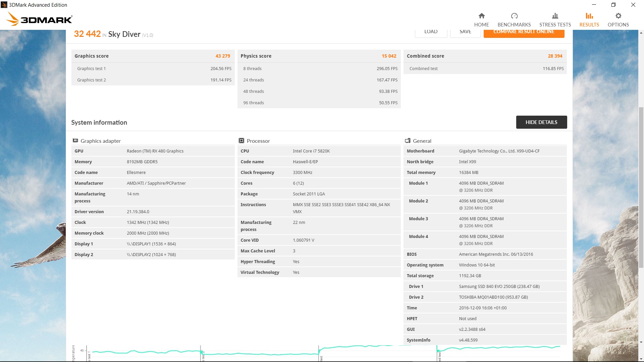Screen dimensions: 644x362
Task: Click Ellesmere code name value
Action: click(136, 172)
